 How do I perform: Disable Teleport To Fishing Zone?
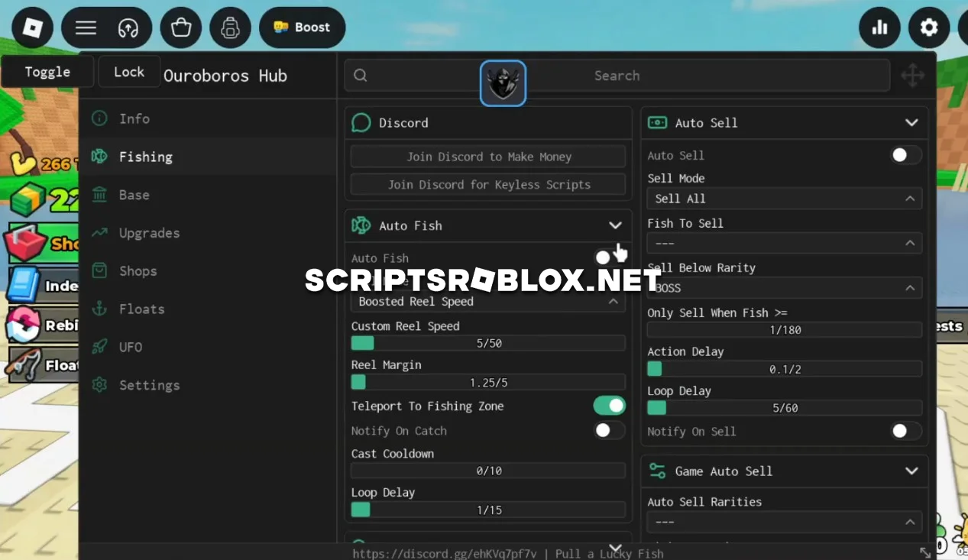point(609,406)
